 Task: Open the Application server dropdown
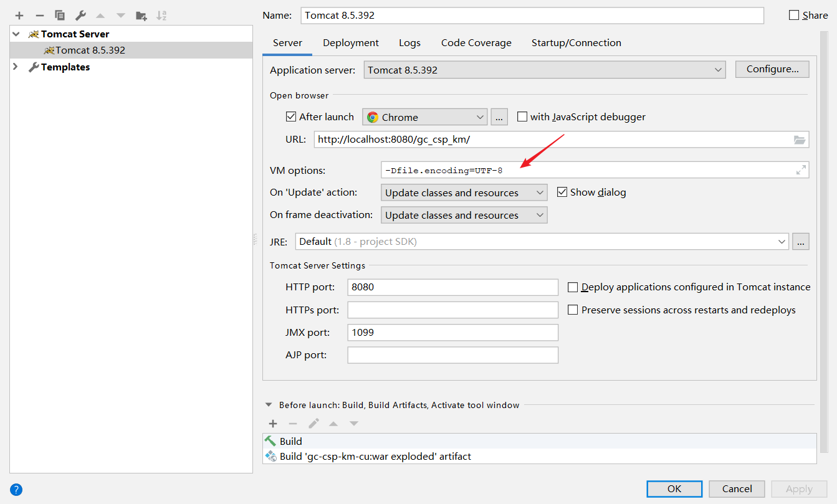pos(545,70)
